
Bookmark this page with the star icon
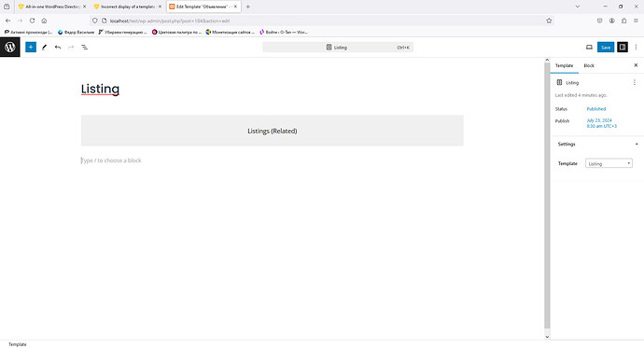549,21
